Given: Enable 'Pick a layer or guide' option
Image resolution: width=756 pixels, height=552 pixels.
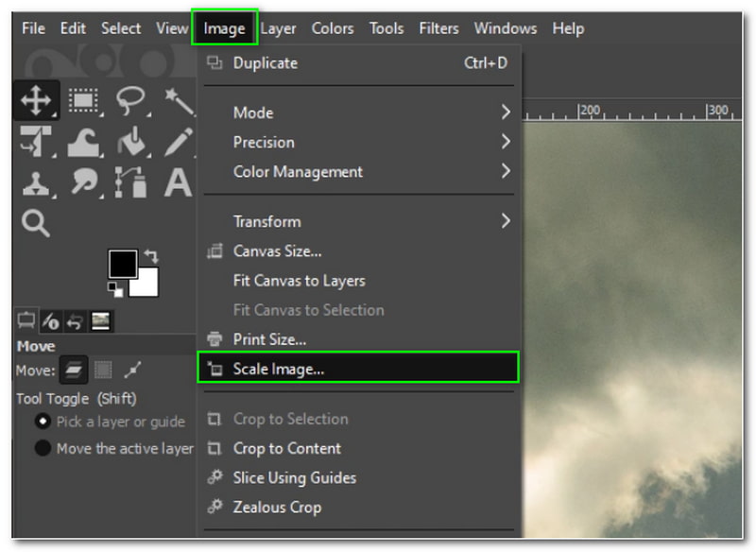Looking at the screenshot, I should point(43,422).
